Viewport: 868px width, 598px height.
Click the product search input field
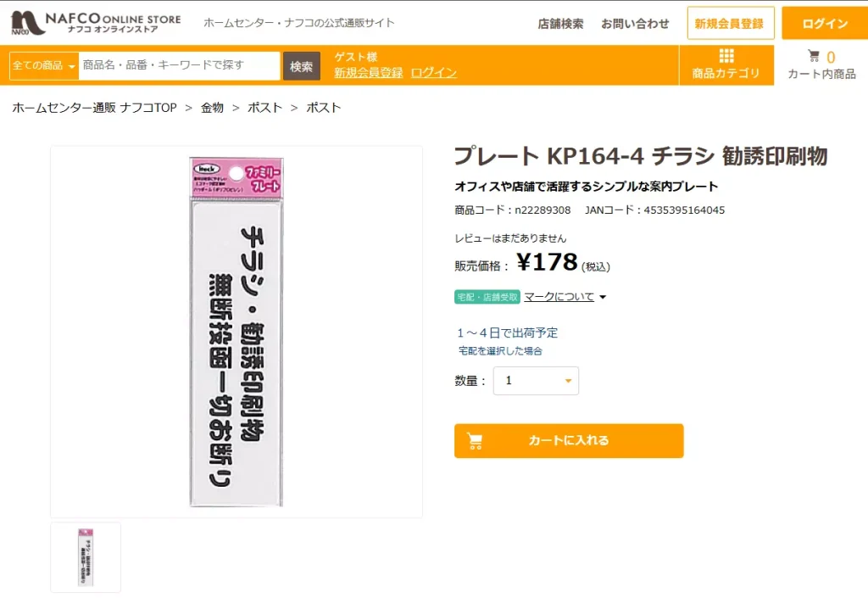point(179,65)
